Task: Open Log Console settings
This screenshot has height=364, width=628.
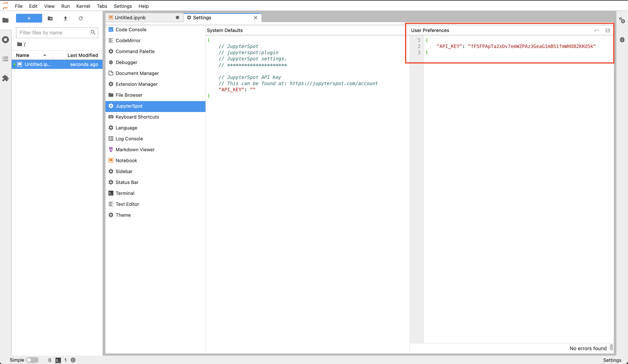Action: point(155,139)
